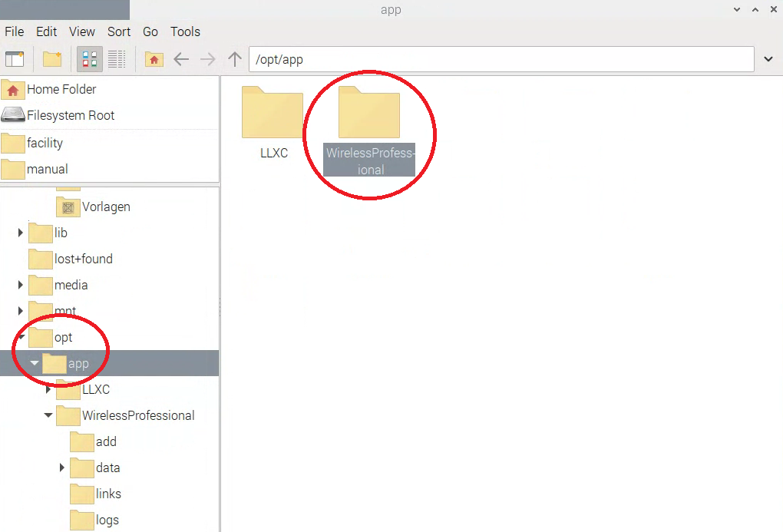Open the Tools menu
Image resolution: width=783 pixels, height=532 pixels.
pos(185,31)
